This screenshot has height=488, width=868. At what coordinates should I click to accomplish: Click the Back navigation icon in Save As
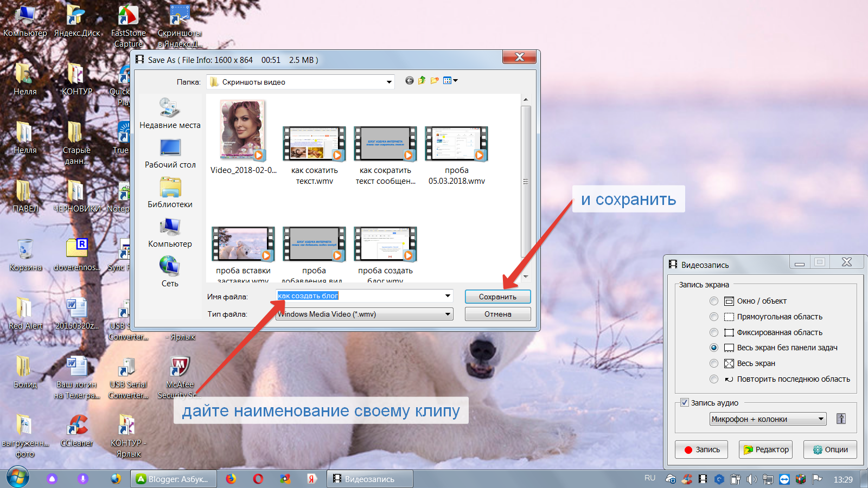tap(410, 81)
